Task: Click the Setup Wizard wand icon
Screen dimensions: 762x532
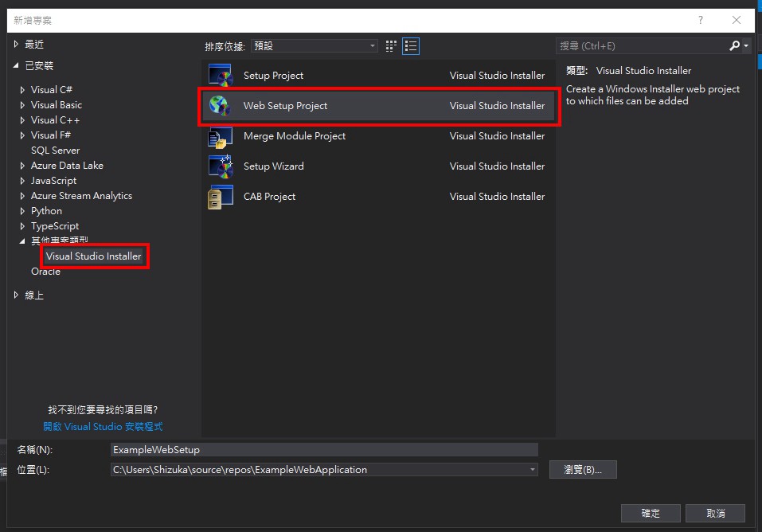Action: click(x=221, y=166)
